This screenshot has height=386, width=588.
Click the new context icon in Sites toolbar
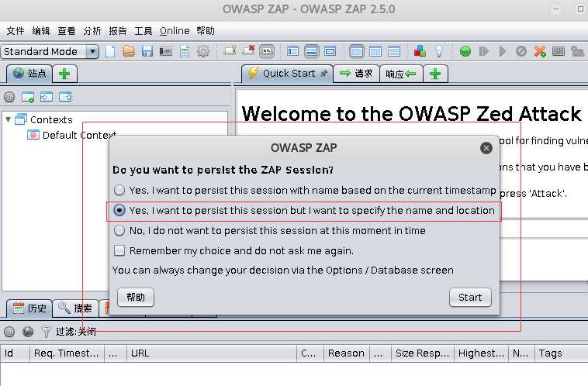click(28, 97)
